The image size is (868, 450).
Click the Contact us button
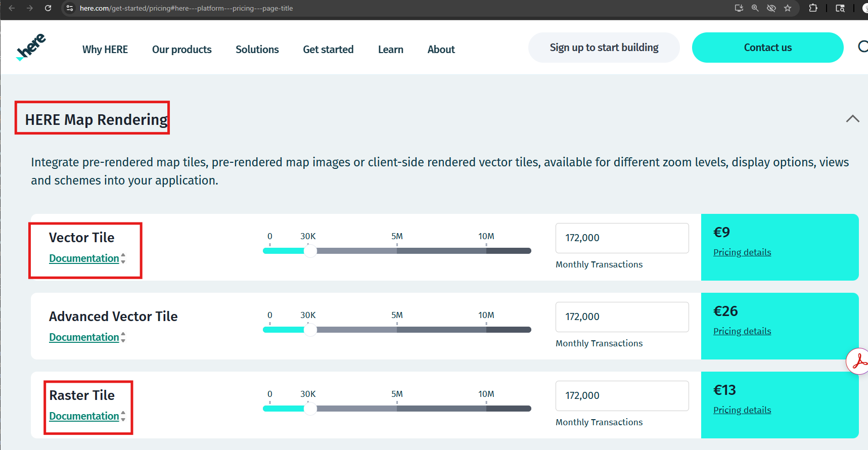click(x=768, y=48)
